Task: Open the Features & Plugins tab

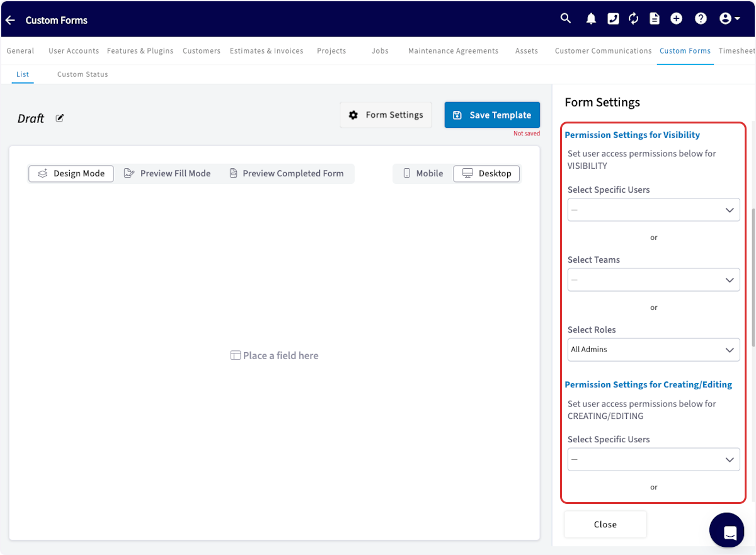Action: coord(140,51)
